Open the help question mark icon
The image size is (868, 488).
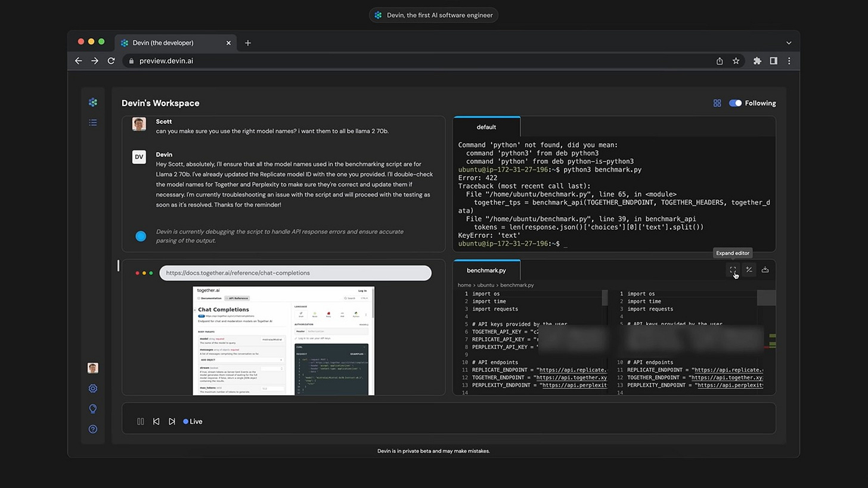coord(93,429)
